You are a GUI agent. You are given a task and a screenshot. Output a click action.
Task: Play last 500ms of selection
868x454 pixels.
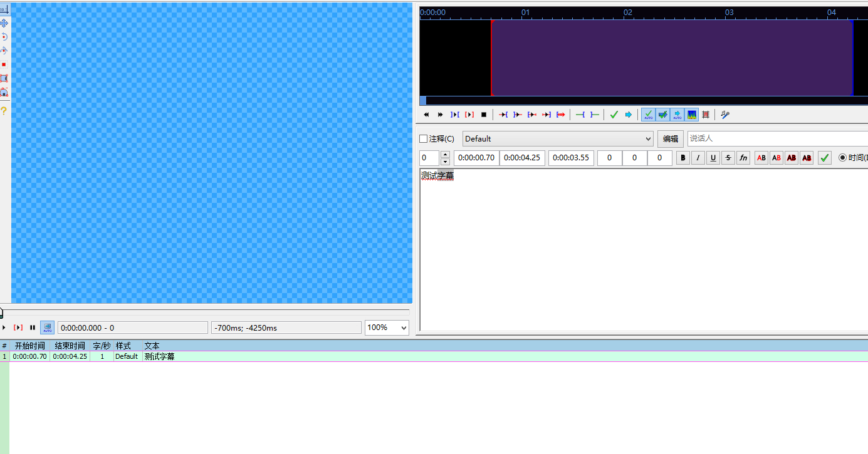(546, 115)
